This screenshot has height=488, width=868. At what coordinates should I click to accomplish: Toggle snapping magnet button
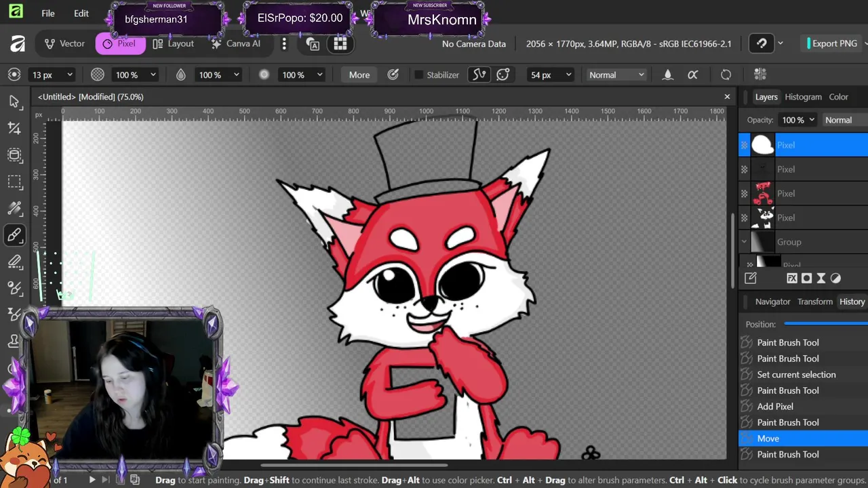coord(762,44)
